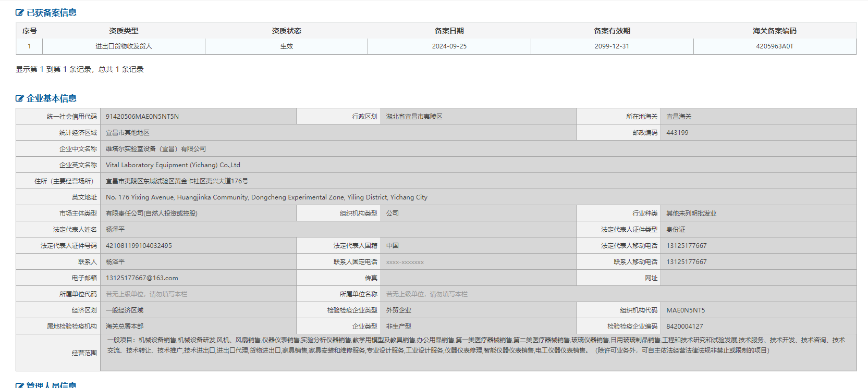The height and width of the screenshot is (388, 868).
Task: Click the 电子邮箱 field with 163.com address
Action: 198,278
